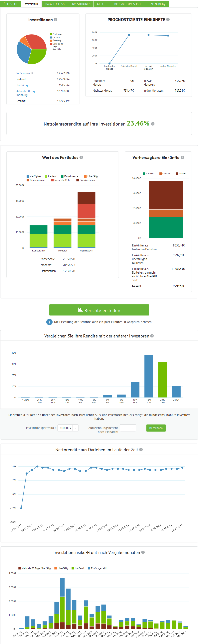Open the ÜBERSICHT tab
198x644 pixels.
click(x=11, y=4)
